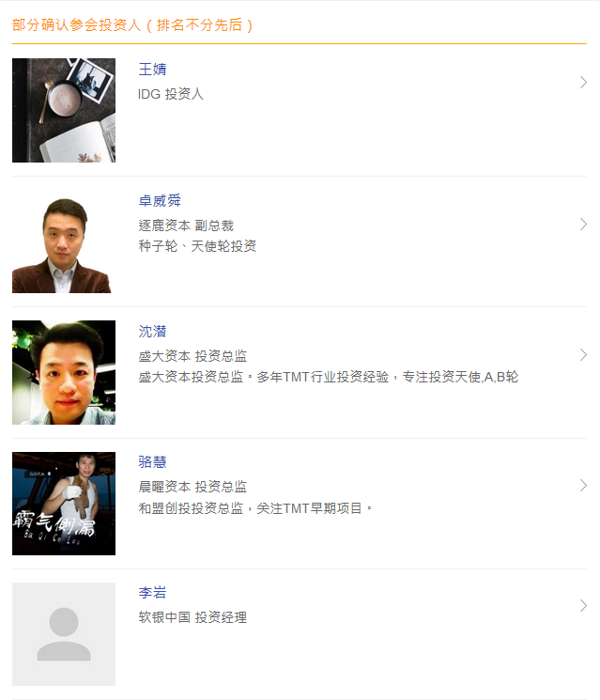Click the name 卓威舜
The image size is (600, 700).
point(160,201)
